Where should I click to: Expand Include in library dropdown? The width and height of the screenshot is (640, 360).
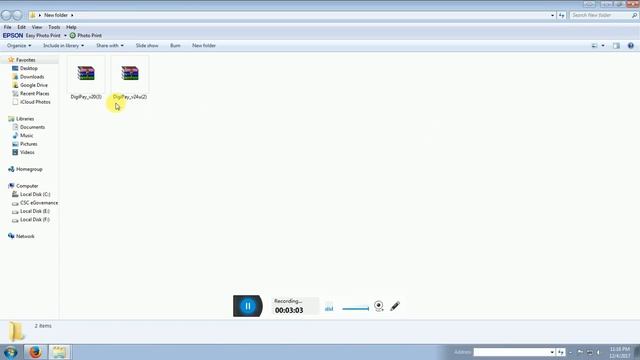[x=63, y=46]
